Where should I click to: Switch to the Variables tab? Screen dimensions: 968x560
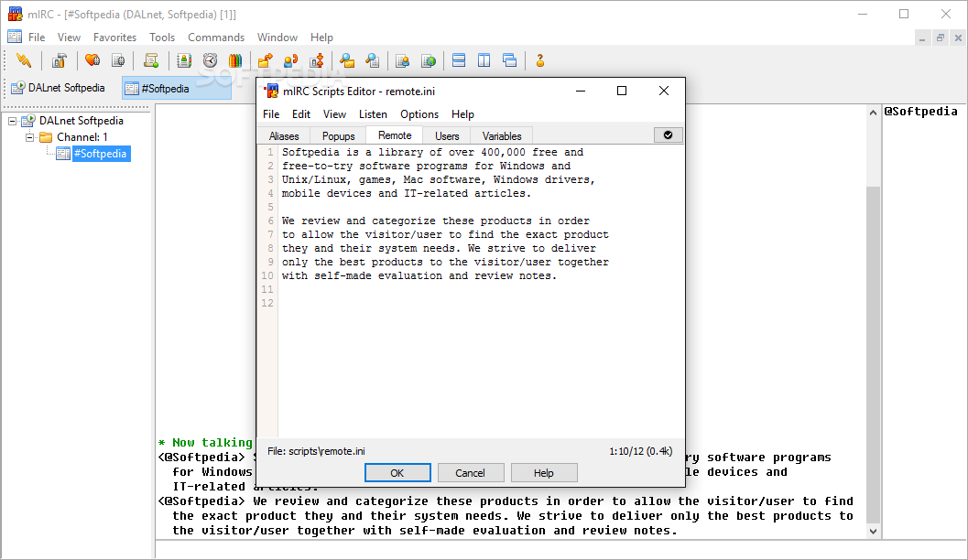(501, 136)
